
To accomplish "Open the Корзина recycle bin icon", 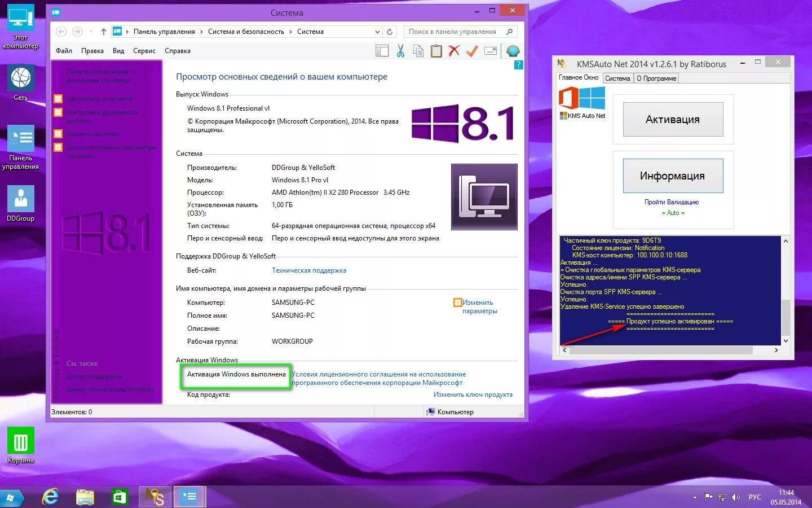I will [21, 445].
